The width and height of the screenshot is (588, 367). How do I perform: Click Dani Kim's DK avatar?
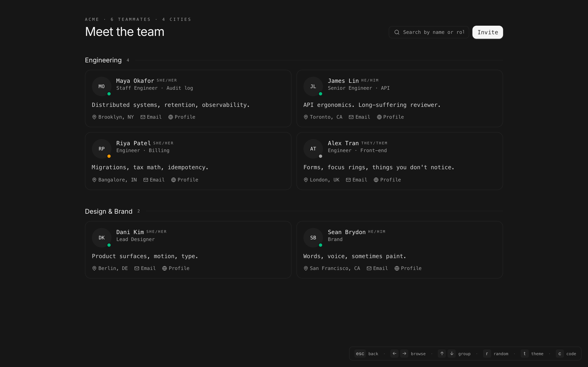pyautogui.click(x=101, y=238)
